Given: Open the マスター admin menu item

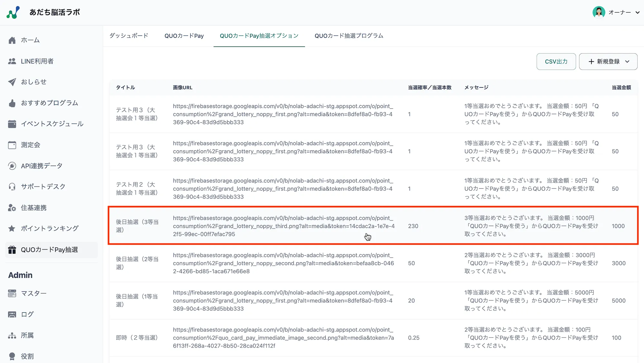Looking at the screenshot, I should point(33,293).
